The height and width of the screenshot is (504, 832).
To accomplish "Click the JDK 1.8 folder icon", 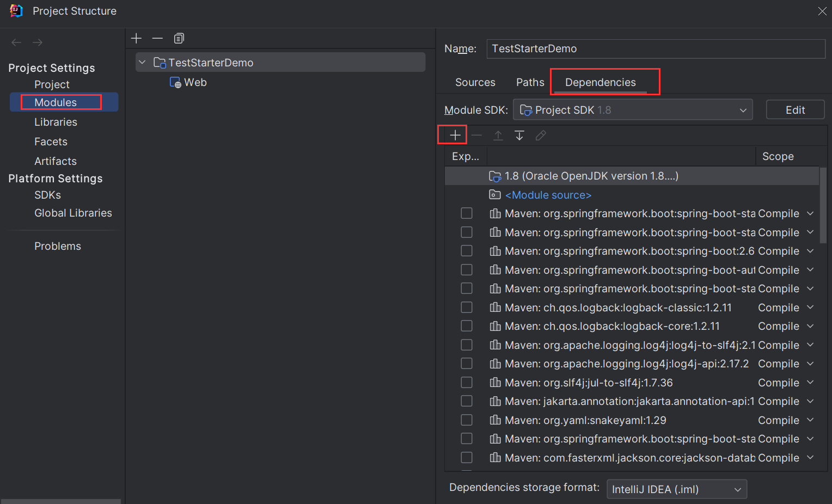I will (x=495, y=176).
